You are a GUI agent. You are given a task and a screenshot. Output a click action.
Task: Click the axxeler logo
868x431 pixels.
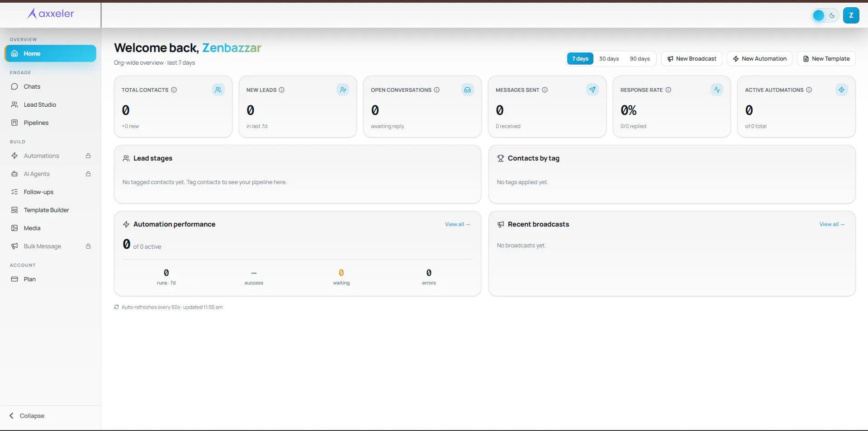click(x=50, y=14)
